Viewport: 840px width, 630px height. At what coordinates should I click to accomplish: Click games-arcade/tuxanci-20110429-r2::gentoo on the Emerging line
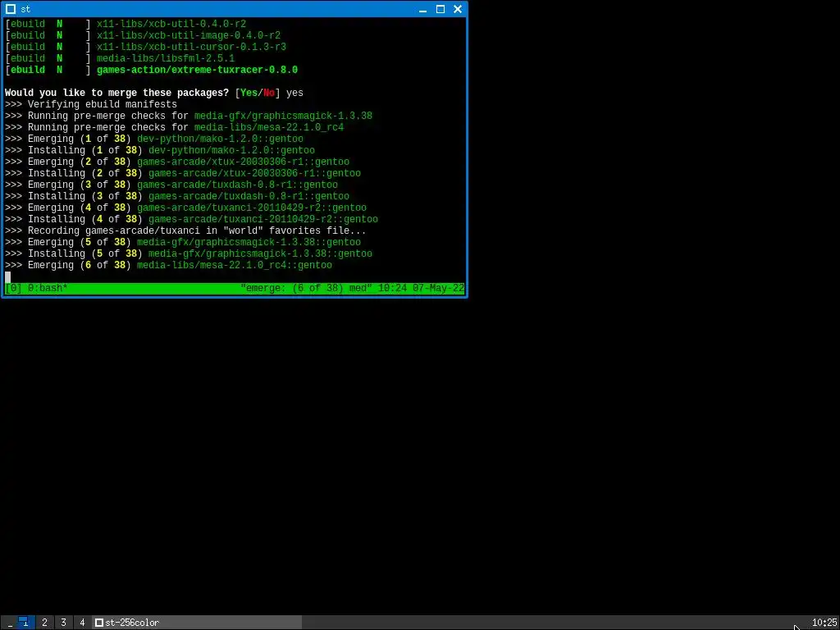pos(252,208)
